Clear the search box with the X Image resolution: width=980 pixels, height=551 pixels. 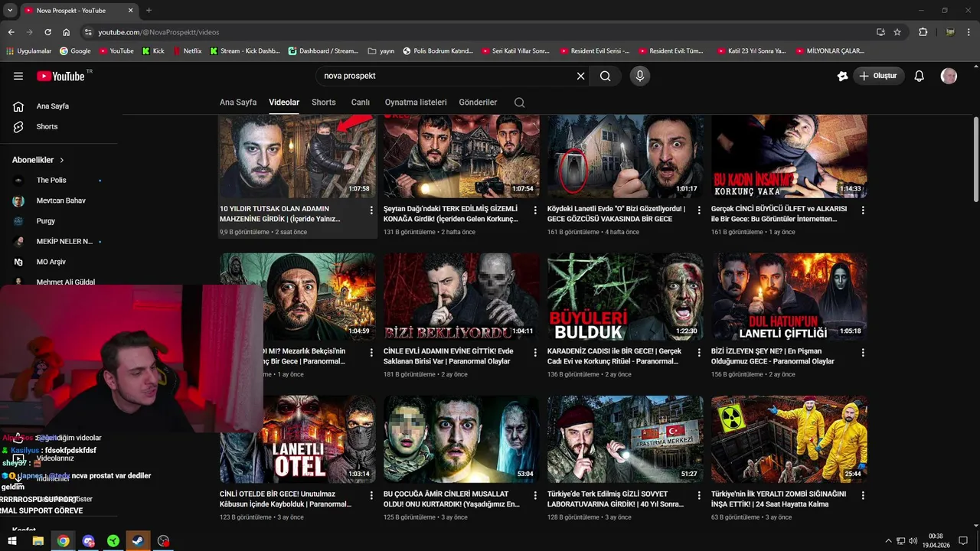coord(580,76)
